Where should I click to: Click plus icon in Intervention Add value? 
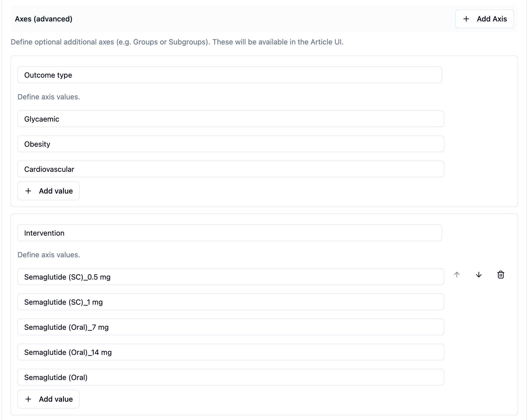[x=28, y=399]
